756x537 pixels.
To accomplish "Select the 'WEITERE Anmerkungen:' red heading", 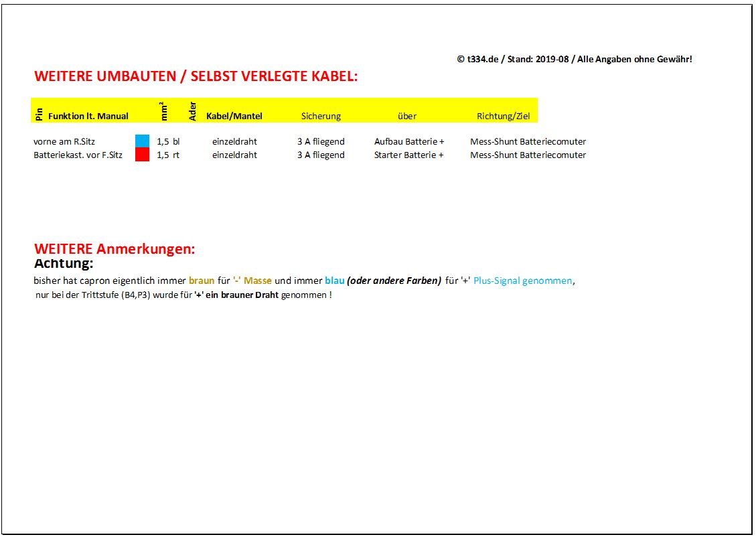I will click(115, 249).
